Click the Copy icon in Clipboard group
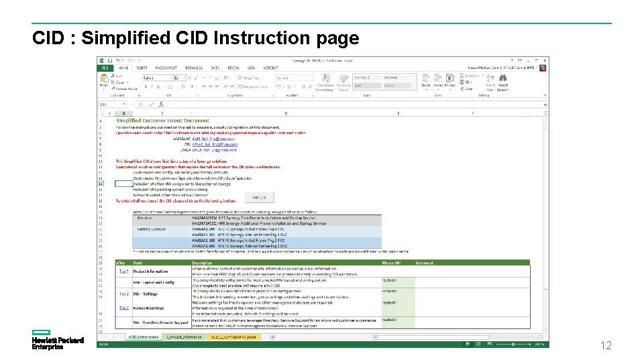 (113, 82)
